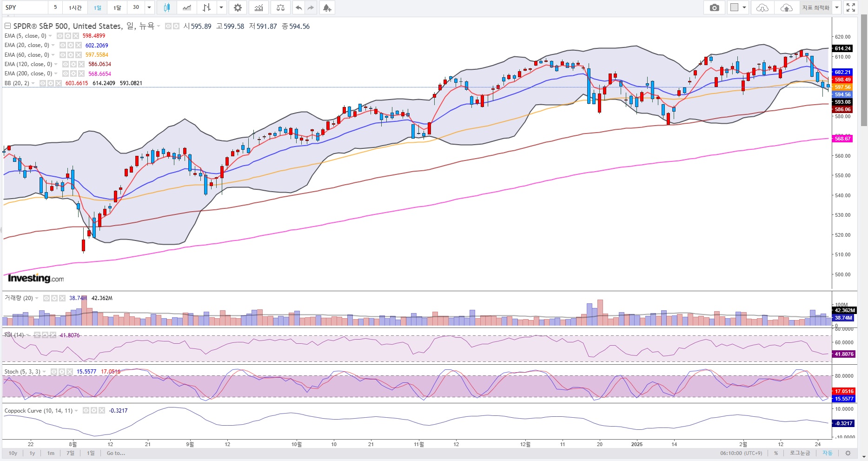Expand the Stoch (5, 3, 3) options arrow
Image resolution: width=868 pixels, height=461 pixels.
pos(44,372)
